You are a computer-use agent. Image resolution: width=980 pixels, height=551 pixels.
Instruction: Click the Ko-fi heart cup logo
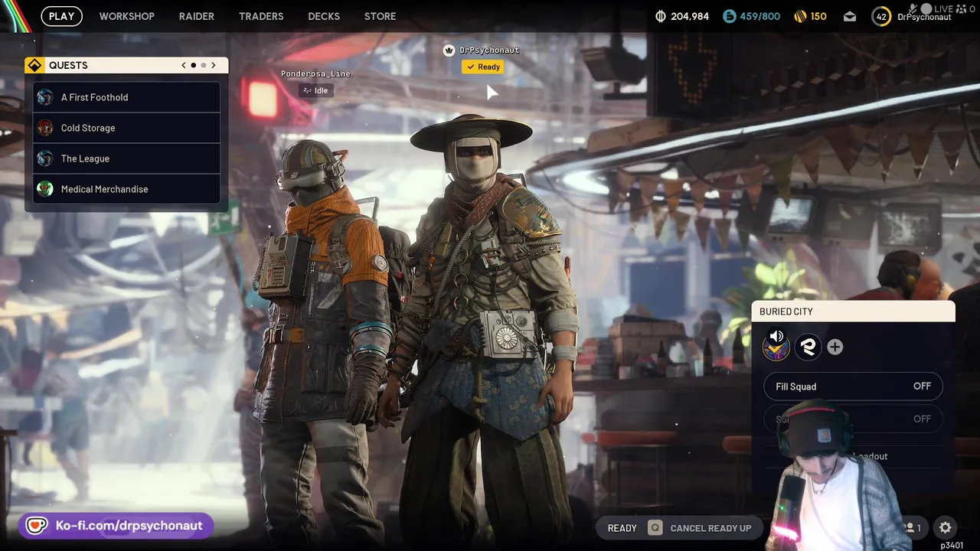click(36, 526)
